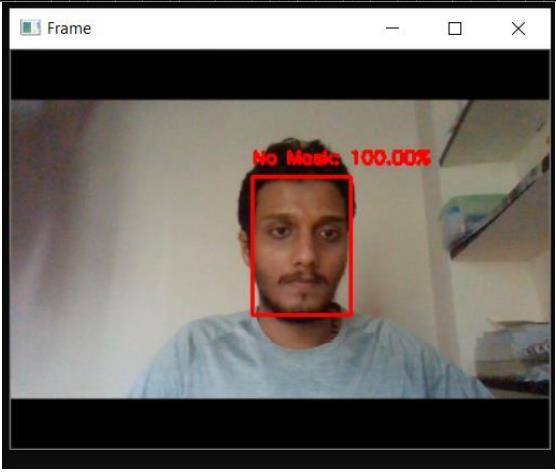Viewport: 556px width, 472px height.
Task: Maximize the Frame window
Action: pyautogui.click(x=455, y=28)
